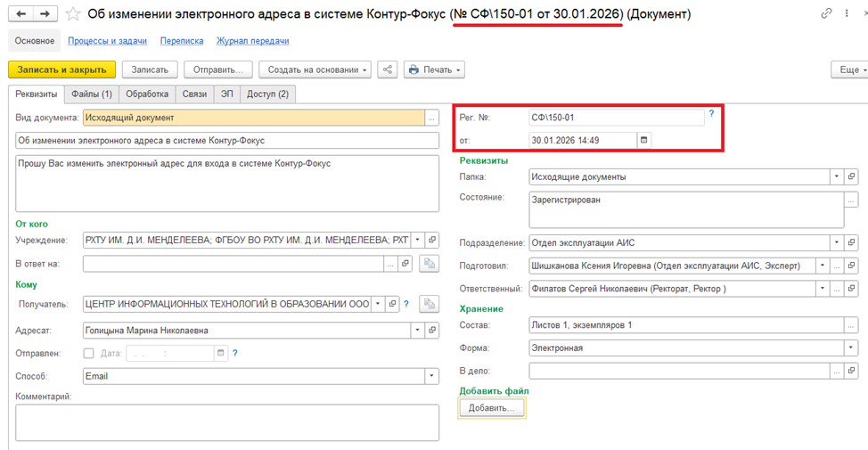Expand the Папка dropdown list
This screenshot has width=868, height=450.
(x=837, y=176)
